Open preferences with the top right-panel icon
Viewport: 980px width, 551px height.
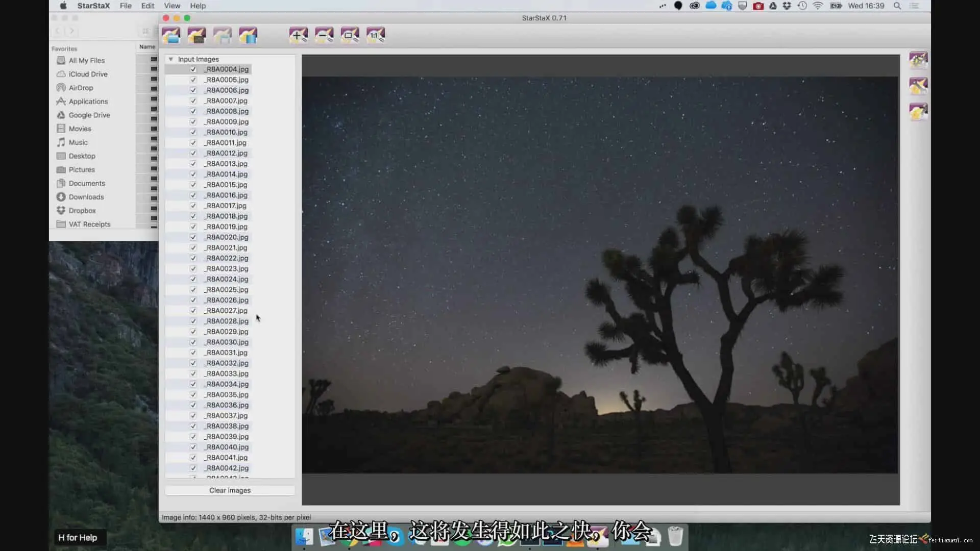(918, 60)
